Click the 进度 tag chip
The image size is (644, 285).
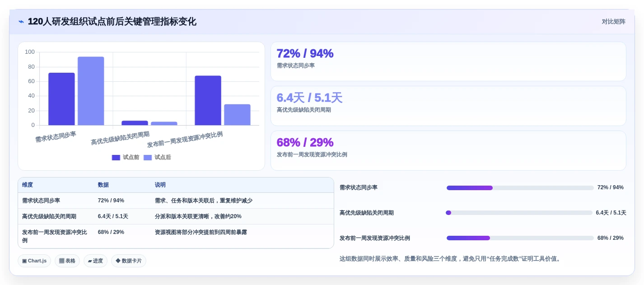pyautogui.click(x=95, y=261)
